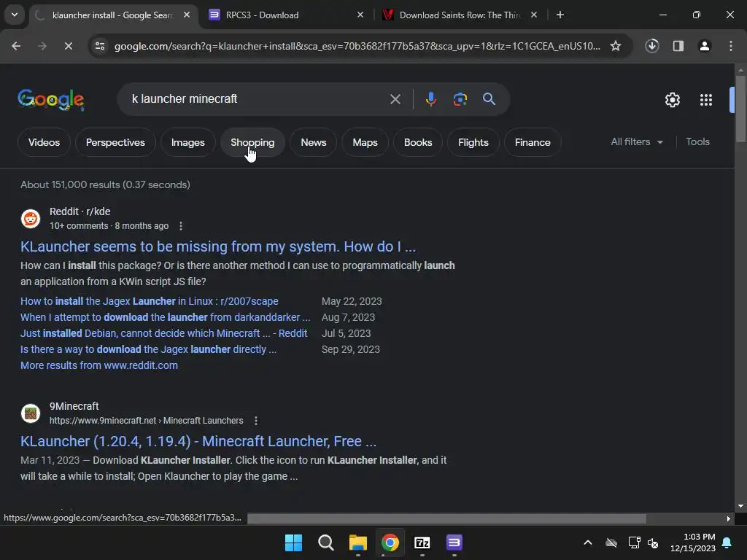
Task: Show hidden system tray icons
Action: point(588,542)
